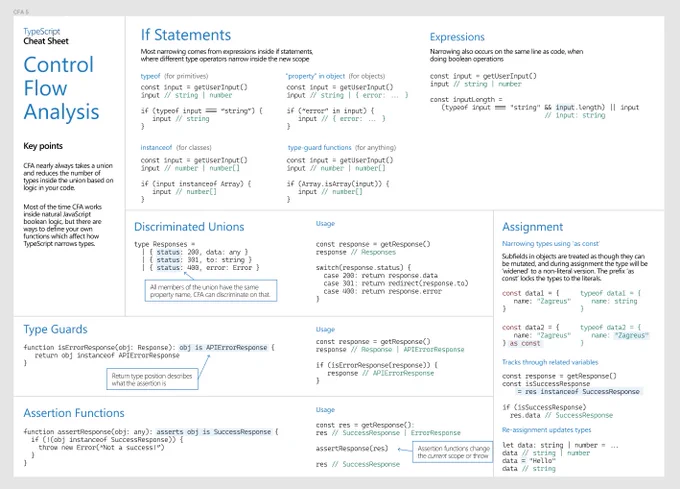Click 'const isSuccessResponse' code line
This screenshot has width=680, height=489.
point(546,384)
